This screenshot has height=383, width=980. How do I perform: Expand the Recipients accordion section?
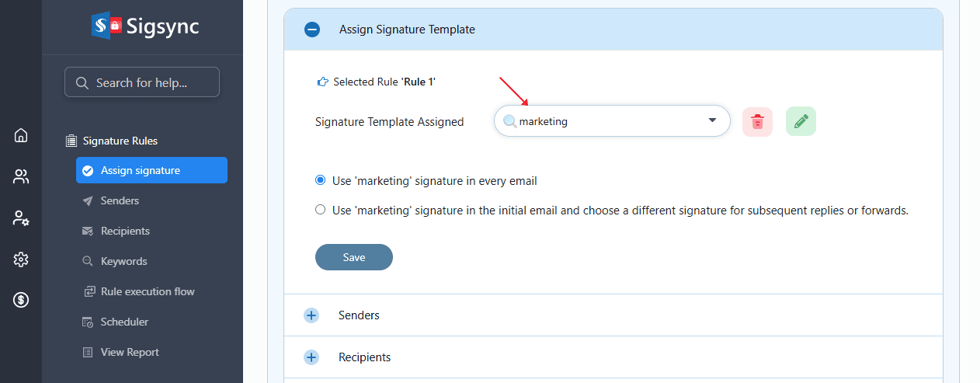pos(311,357)
